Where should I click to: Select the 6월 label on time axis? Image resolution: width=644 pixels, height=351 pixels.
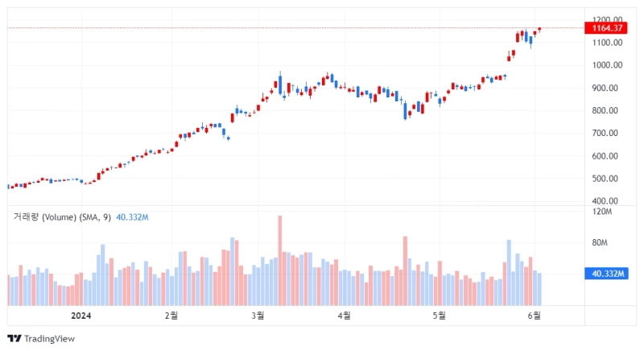pos(534,316)
